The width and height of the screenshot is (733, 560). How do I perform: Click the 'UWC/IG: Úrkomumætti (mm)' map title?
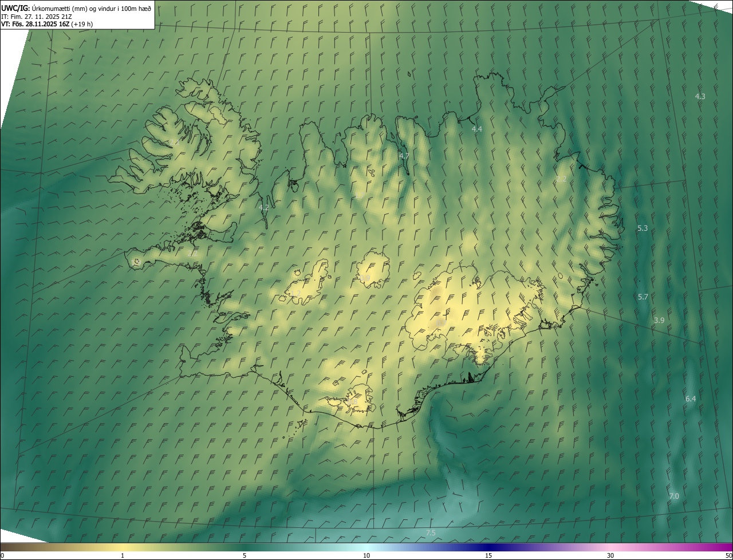(x=77, y=8)
